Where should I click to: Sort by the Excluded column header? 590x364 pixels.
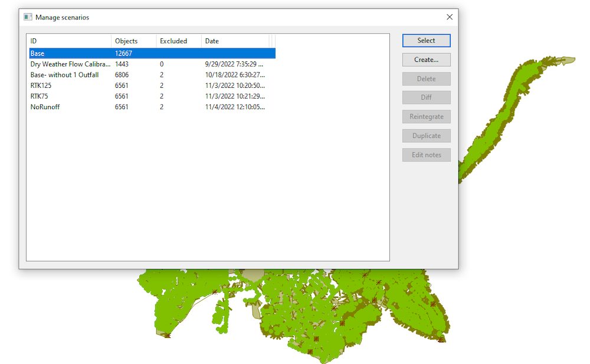179,41
